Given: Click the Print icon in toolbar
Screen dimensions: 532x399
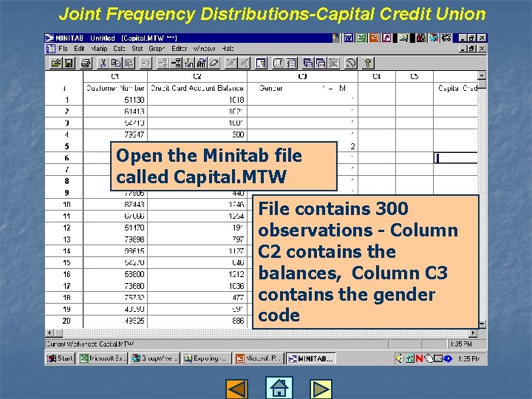Looking at the screenshot, I should pos(86,63).
